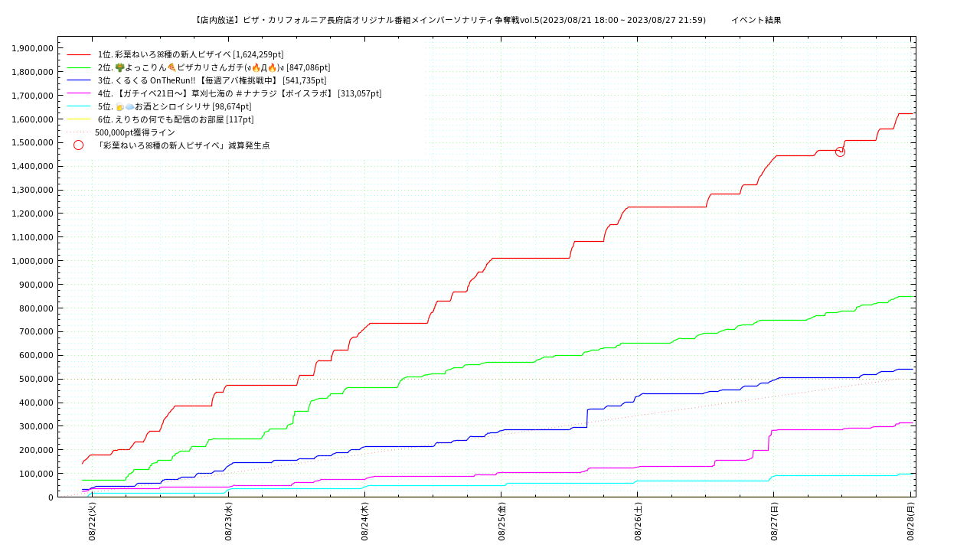This screenshot has height=551, width=980.
Task: Click the blue line sample for 3位
Action: [x=79, y=80]
